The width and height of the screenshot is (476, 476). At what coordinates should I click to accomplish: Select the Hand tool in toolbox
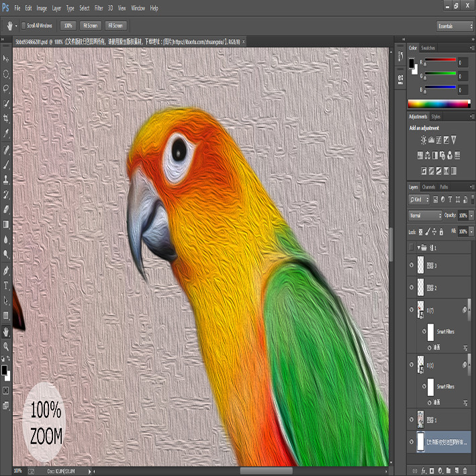coord(6,332)
